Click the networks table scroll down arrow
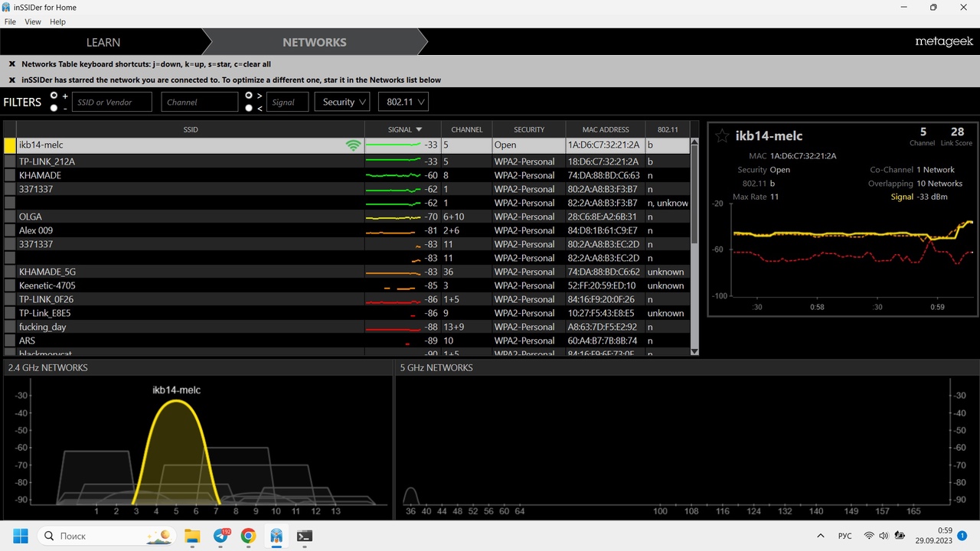Viewport: 980px width, 551px height. click(695, 351)
